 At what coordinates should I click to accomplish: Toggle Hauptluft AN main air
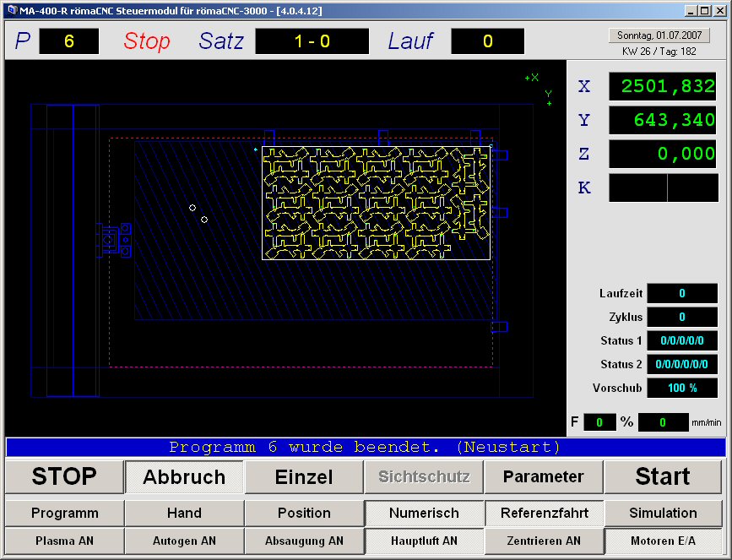(424, 541)
